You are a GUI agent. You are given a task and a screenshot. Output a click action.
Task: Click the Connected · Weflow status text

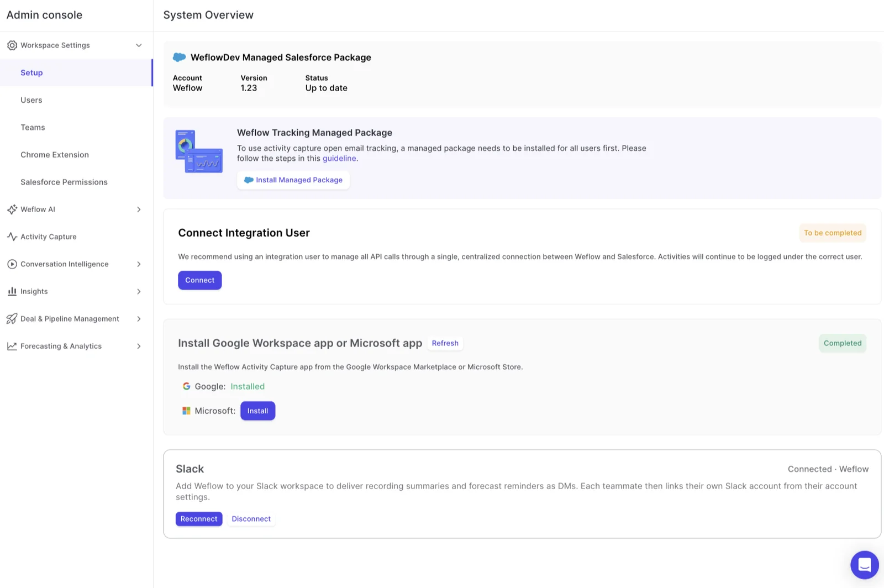(x=828, y=469)
